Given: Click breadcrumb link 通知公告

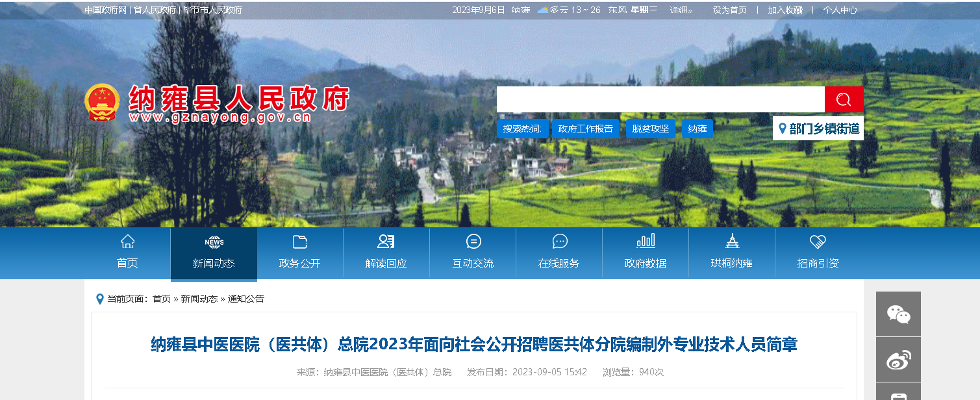Looking at the screenshot, I should click(246, 299).
